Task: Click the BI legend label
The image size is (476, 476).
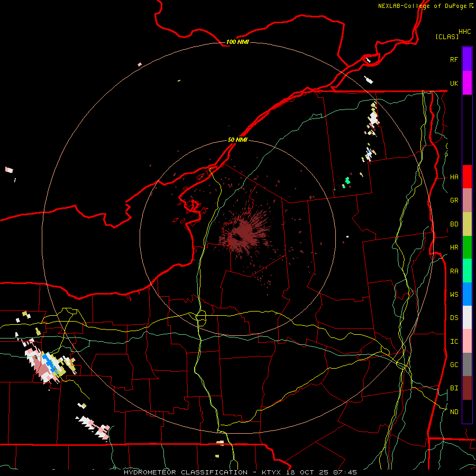Action: [454, 388]
